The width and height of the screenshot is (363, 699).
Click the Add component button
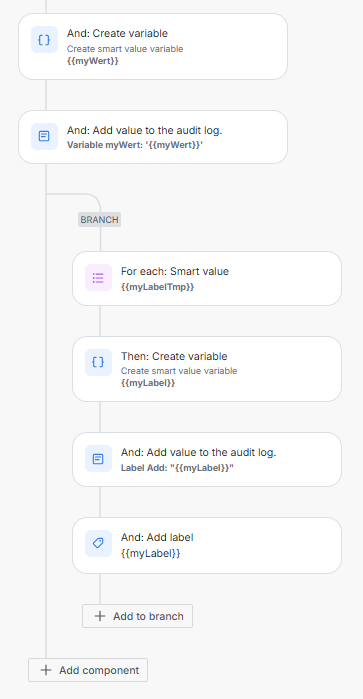(x=88, y=670)
